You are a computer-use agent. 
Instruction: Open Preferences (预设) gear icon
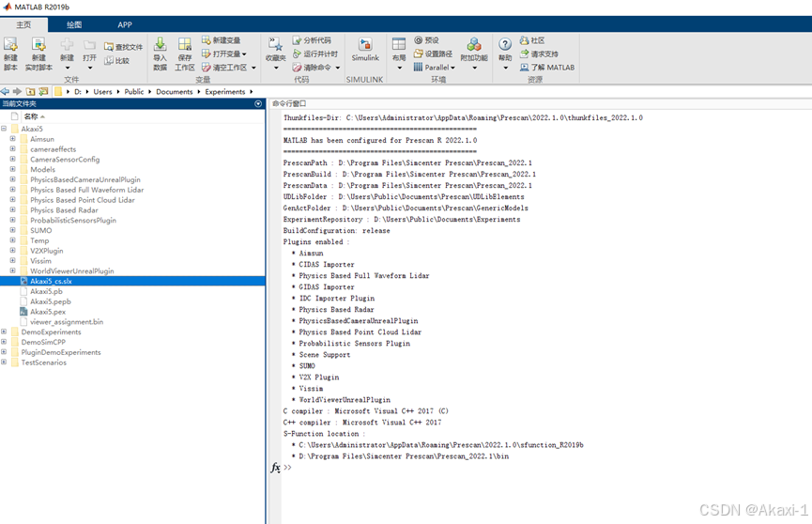pos(419,39)
